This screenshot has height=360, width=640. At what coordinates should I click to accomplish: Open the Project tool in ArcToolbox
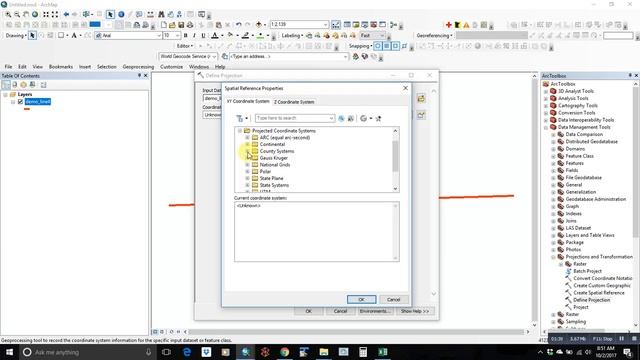point(580,307)
